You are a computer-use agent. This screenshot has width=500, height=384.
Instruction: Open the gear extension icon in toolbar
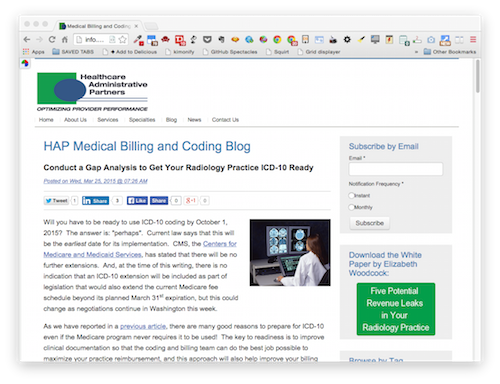(x=347, y=39)
